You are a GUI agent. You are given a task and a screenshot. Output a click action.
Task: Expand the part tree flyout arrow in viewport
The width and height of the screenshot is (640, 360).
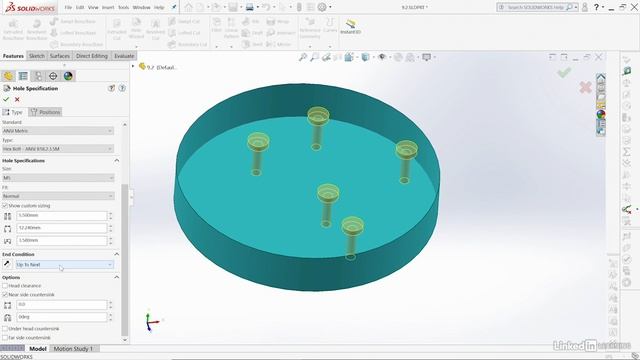point(133,66)
